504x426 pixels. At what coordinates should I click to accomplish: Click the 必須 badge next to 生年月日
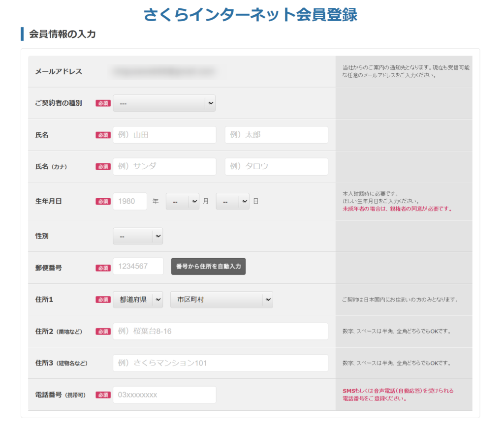tap(103, 201)
